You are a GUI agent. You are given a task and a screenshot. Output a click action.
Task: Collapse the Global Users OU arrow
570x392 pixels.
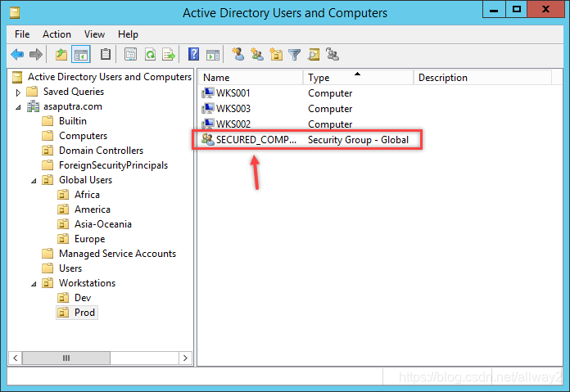coord(34,181)
